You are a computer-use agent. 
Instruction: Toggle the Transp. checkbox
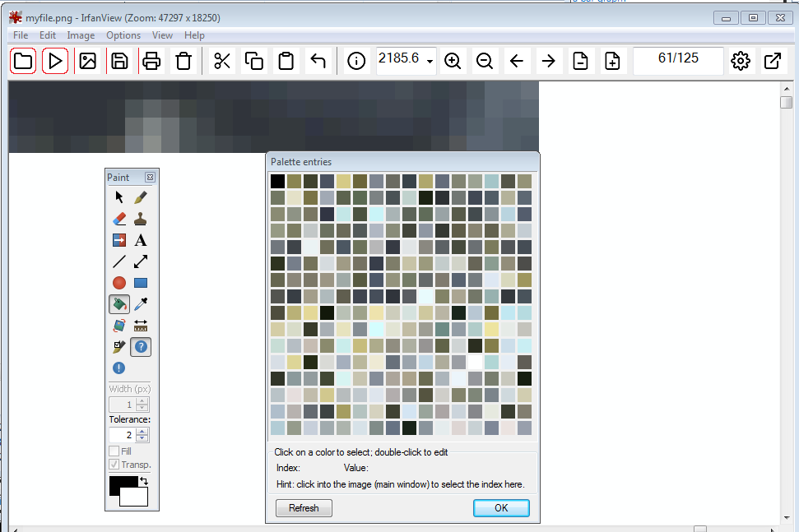point(114,465)
